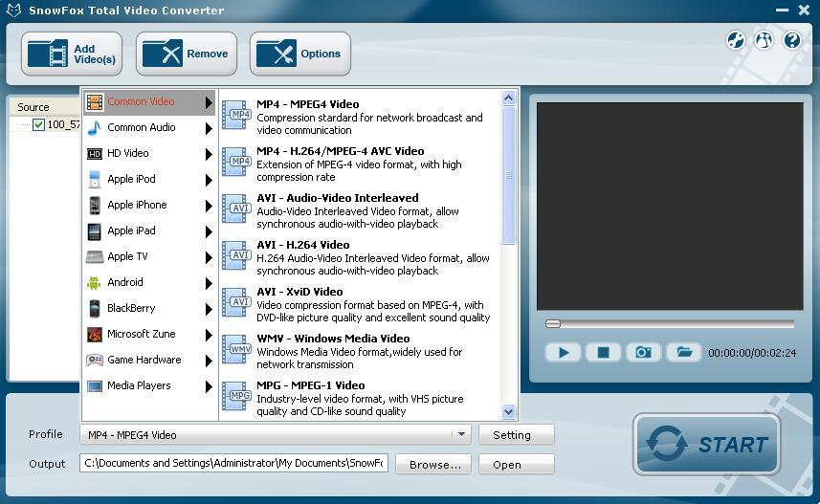The width and height of the screenshot is (820, 504).
Task: Click in the Output path field
Action: coord(233,463)
